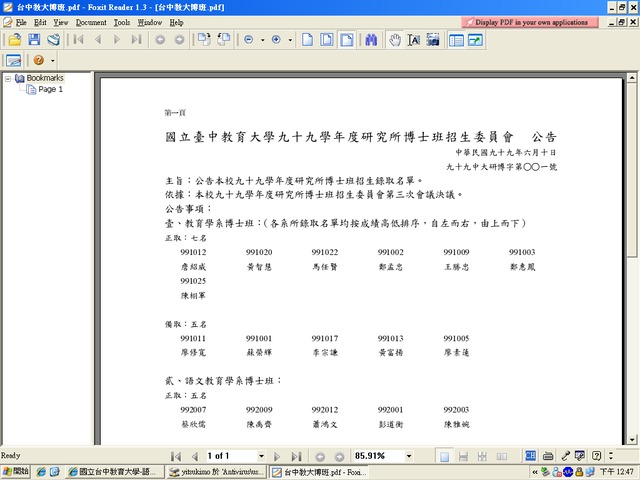640x480 pixels.
Task: Click the Save diskette icon
Action: (x=34, y=39)
